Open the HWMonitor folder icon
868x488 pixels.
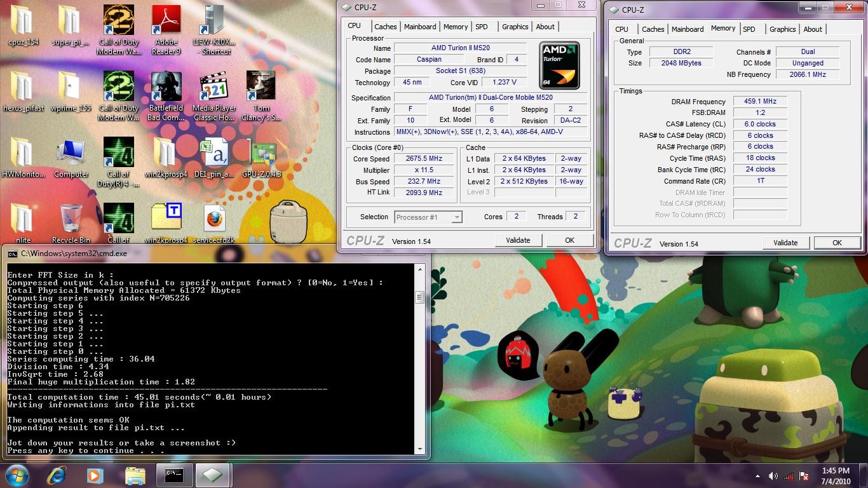(22, 152)
